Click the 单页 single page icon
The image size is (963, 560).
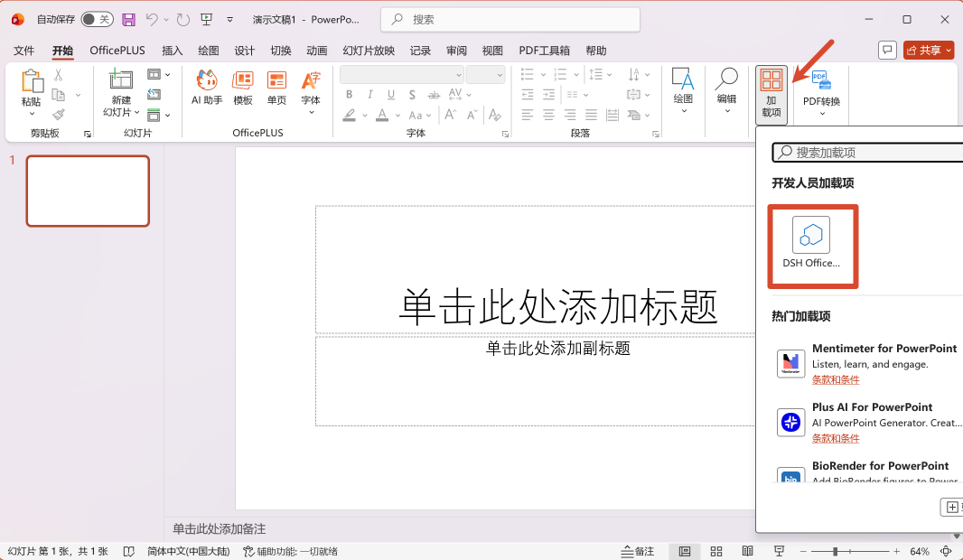(x=276, y=88)
